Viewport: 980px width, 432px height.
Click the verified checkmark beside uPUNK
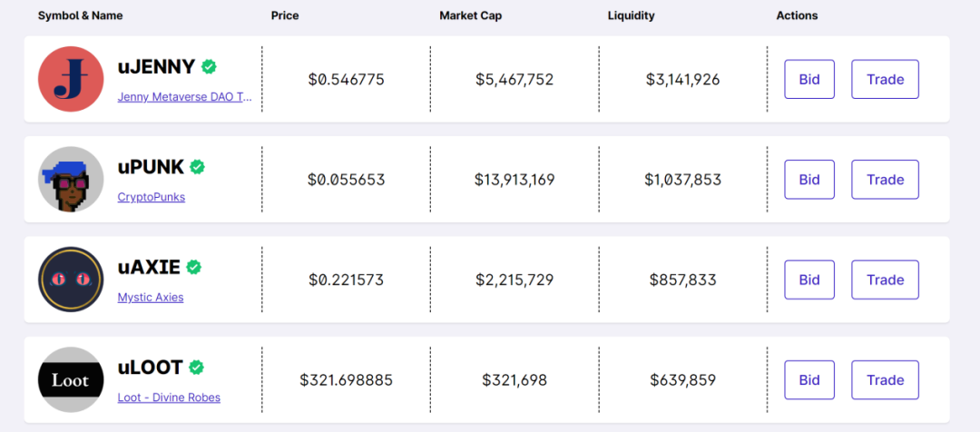point(197,167)
